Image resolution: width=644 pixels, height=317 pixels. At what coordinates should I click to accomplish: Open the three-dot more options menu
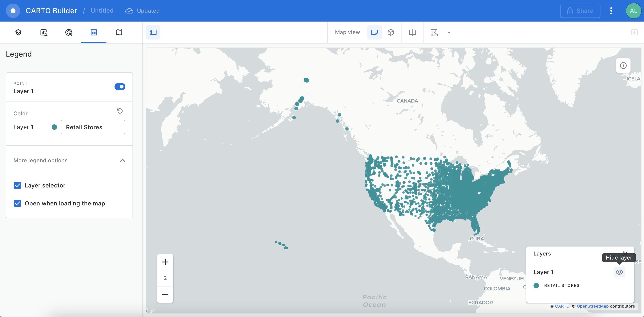611,11
